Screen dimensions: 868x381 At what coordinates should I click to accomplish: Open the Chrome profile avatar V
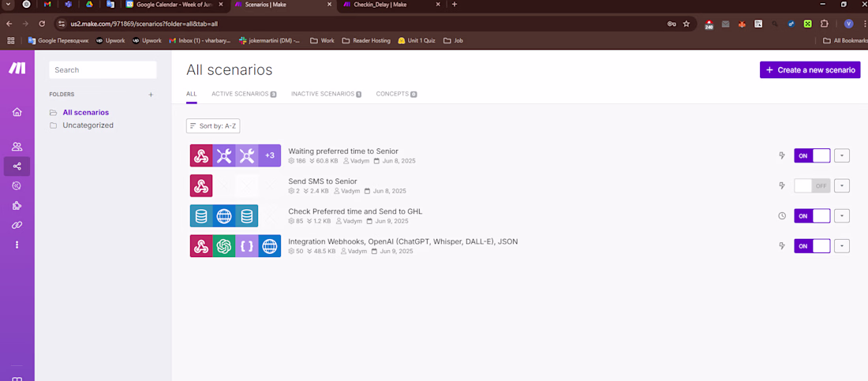(x=848, y=24)
